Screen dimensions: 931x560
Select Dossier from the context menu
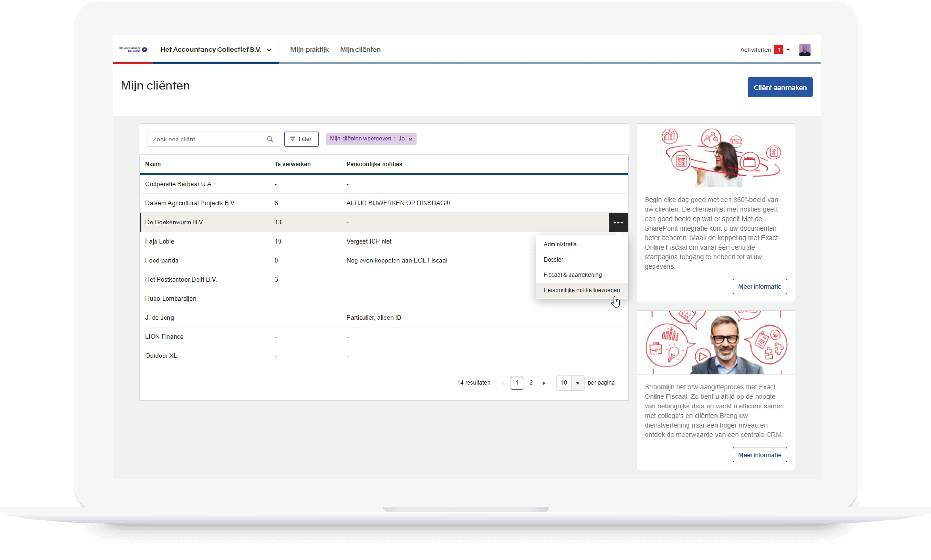[553, 260]
